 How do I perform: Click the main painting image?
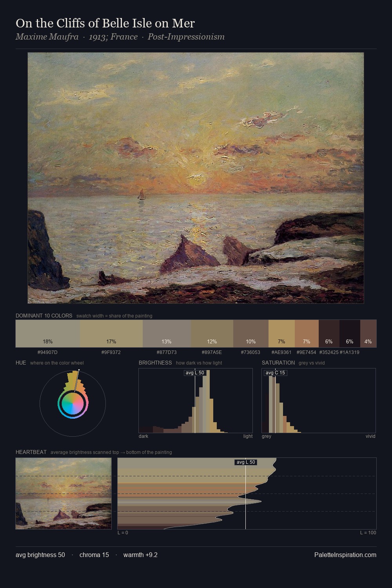(x=196, y=178)
